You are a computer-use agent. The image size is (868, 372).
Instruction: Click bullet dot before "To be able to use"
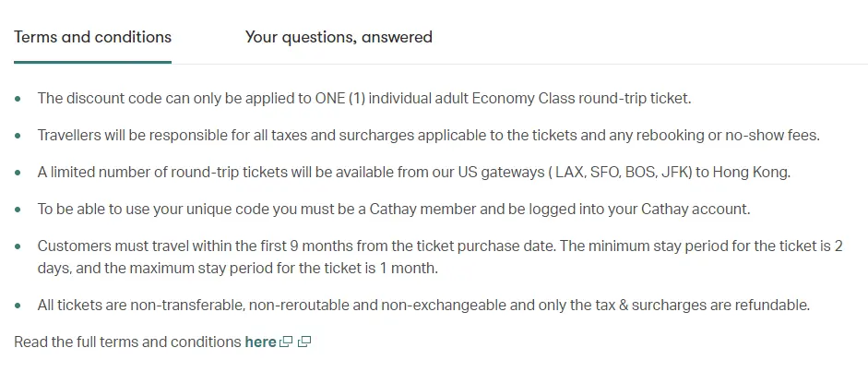pyautogui.click(x=18, y=210)
